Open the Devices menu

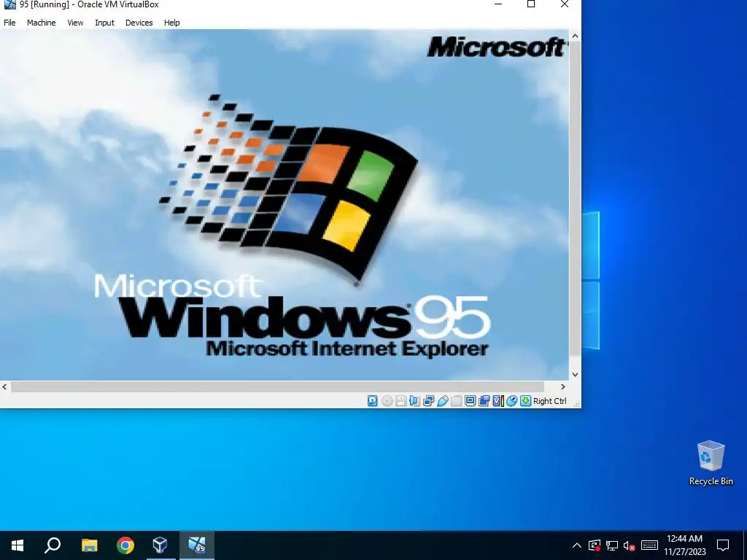click(139, 23)
